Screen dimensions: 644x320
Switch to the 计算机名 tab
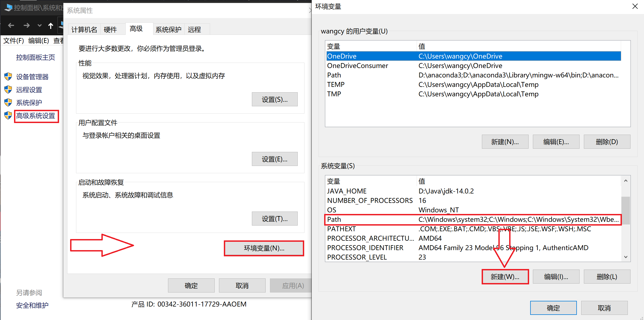point(84,29)
